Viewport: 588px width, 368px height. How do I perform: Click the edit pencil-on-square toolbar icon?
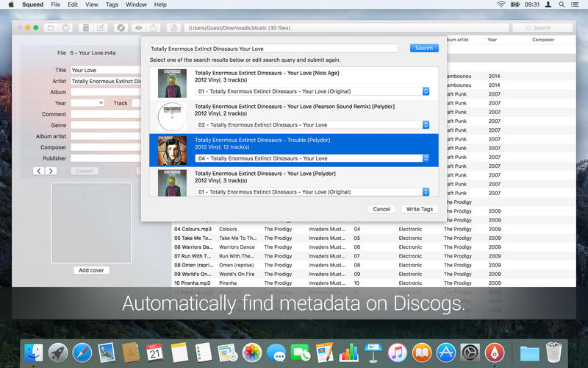pyautogui.click(x=101, y=28)
